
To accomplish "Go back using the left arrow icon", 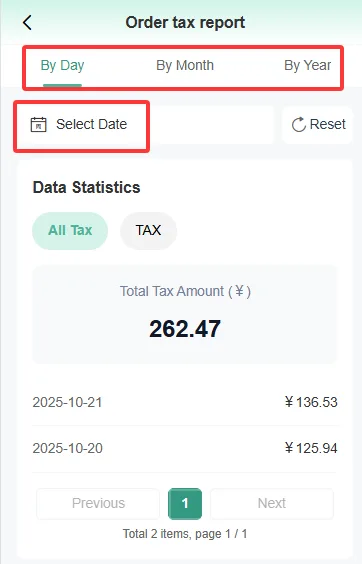I will click(x=27, y=23).
